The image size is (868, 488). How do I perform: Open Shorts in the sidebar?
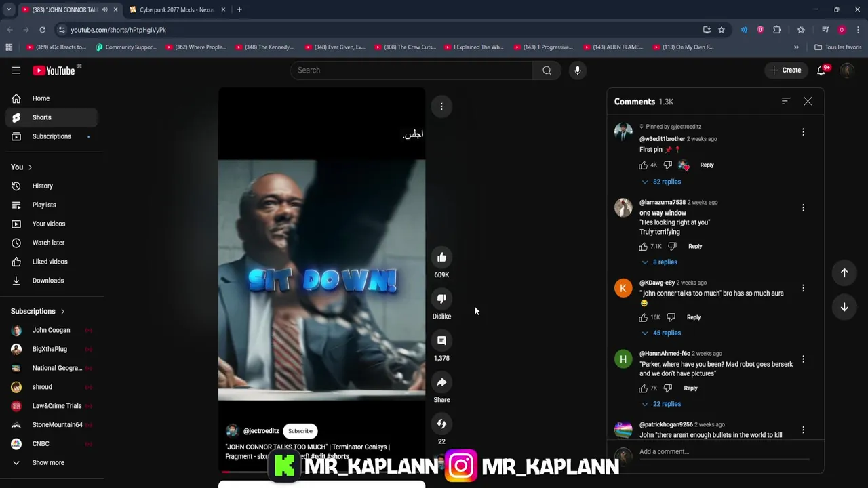(52, 117)
